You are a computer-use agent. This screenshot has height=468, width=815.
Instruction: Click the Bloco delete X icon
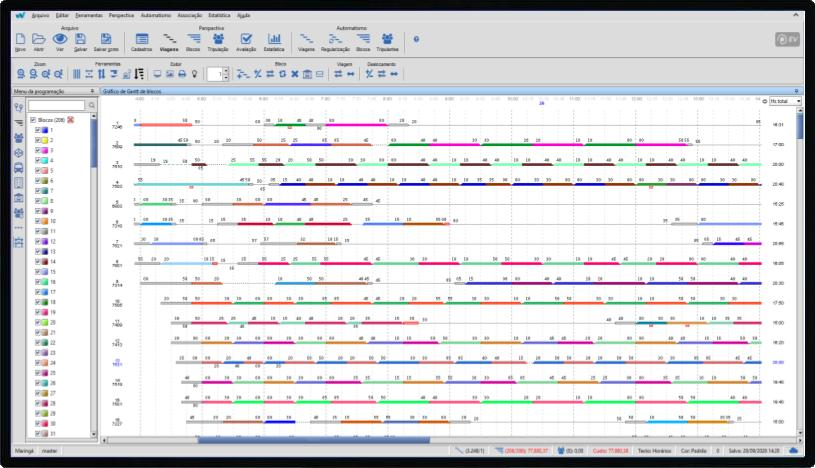coord(295,74)
